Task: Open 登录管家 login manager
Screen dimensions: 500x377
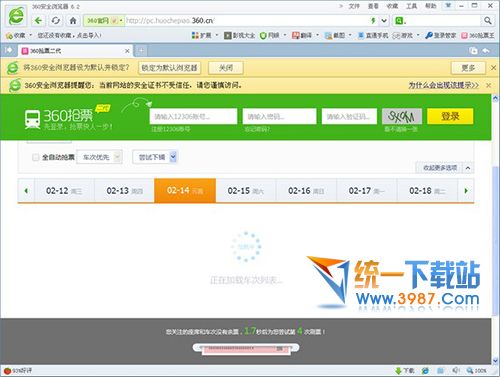Action: tap(441, 35)
